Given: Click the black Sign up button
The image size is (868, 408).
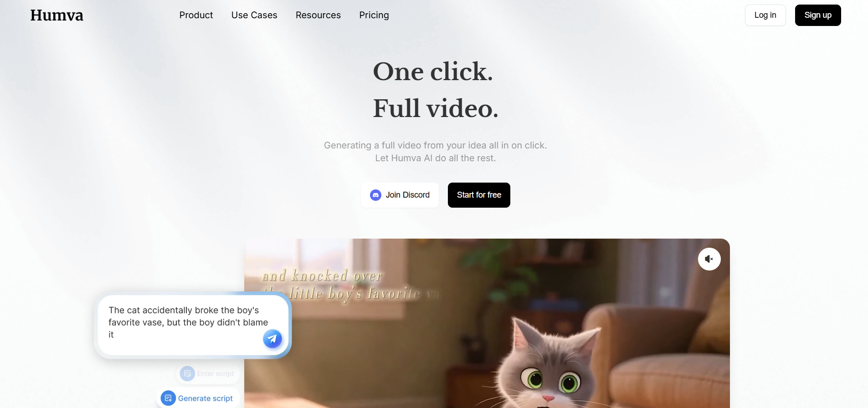Looking at the screenshot, I should pyautogui.click(x=818, y=15).
